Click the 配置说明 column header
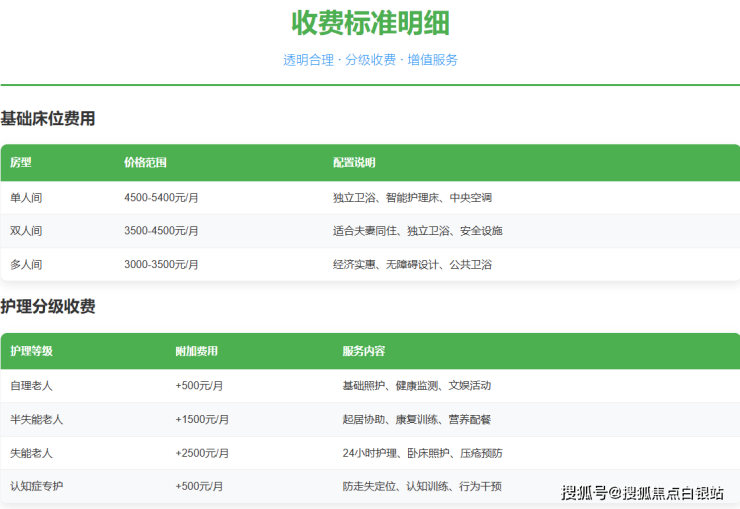The width and height of the screenshot is (740, 509). pyautogui.click(x=354, y=163)
